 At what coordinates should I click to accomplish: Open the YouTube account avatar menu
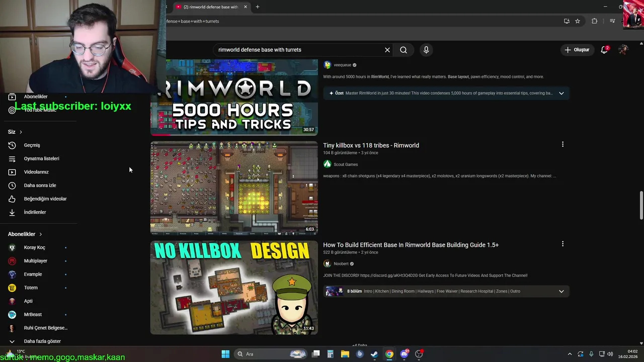[x=623, y=50]
